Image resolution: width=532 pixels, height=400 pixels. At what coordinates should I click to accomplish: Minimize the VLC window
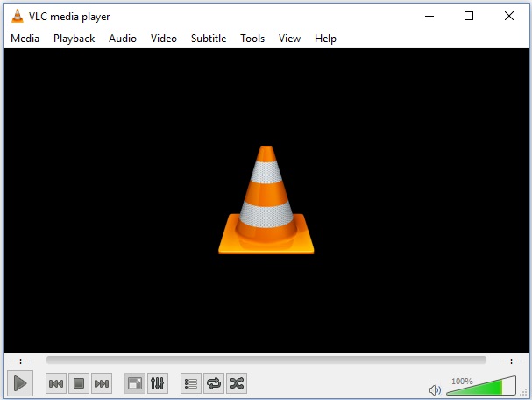pyautogui.click(x=429, y=16)
